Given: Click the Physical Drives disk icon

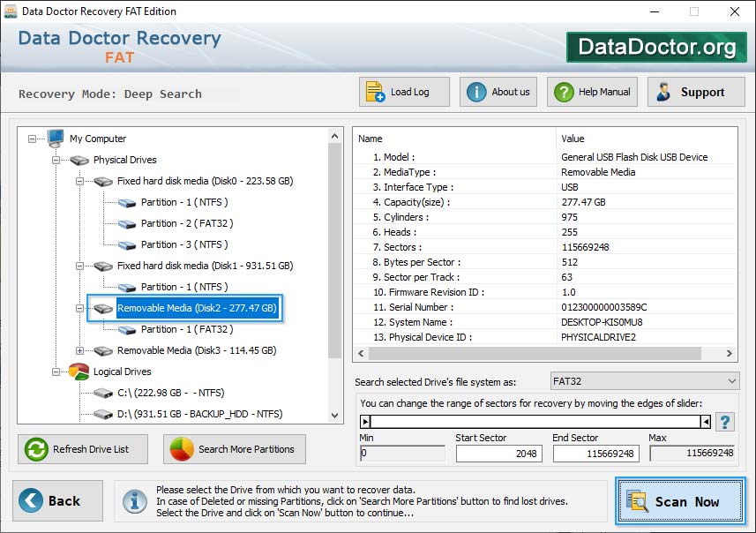Looking at the screenshot, I should pyautogui.click(x=79, y=160).
